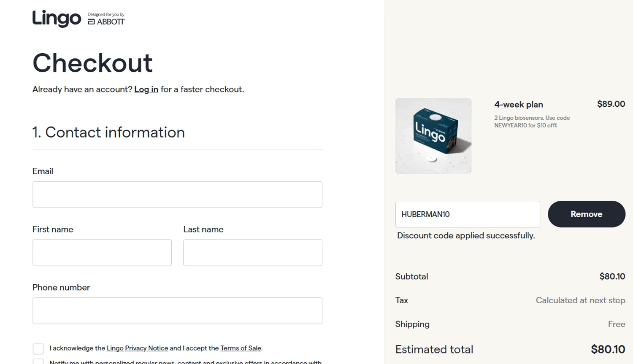633x364 pixels.
Task: Open the Terms of Sale link
Action: pos(241,348)
